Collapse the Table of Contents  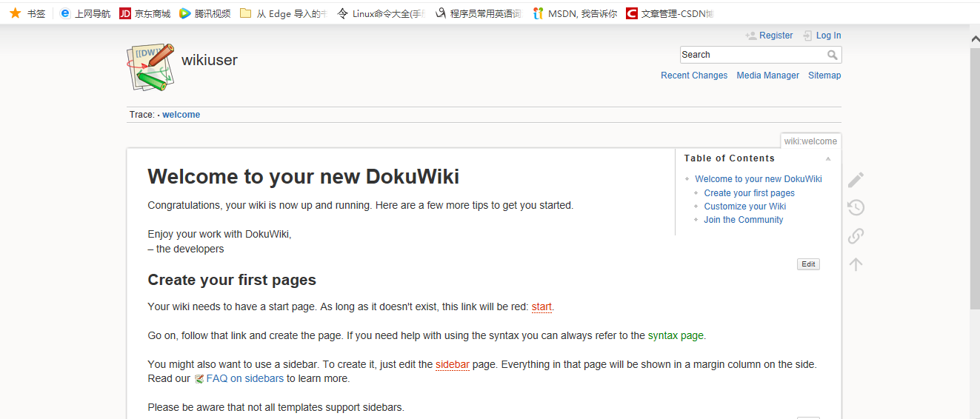[828, 158]
